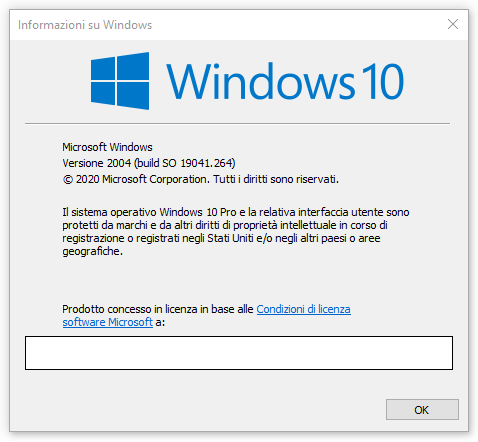Image resolution: width=478 pixels, height=442 pixels.
Task: Click the Windows wordmark text in banner
Action: (261, 82)
